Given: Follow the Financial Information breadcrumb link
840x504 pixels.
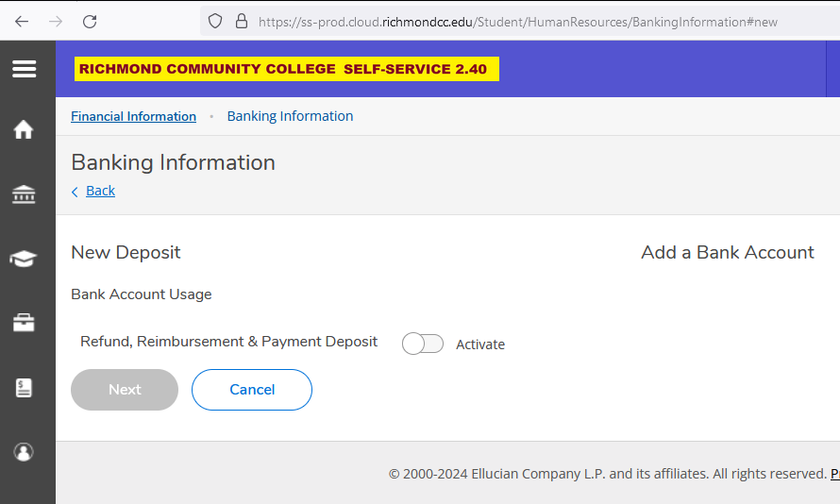Looking at the screenshot, I should [133, 116].
